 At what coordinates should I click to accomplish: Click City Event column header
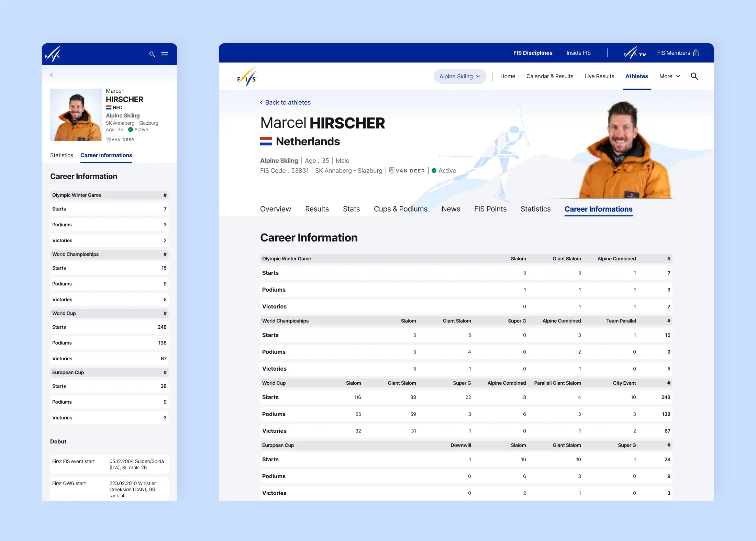624,383
